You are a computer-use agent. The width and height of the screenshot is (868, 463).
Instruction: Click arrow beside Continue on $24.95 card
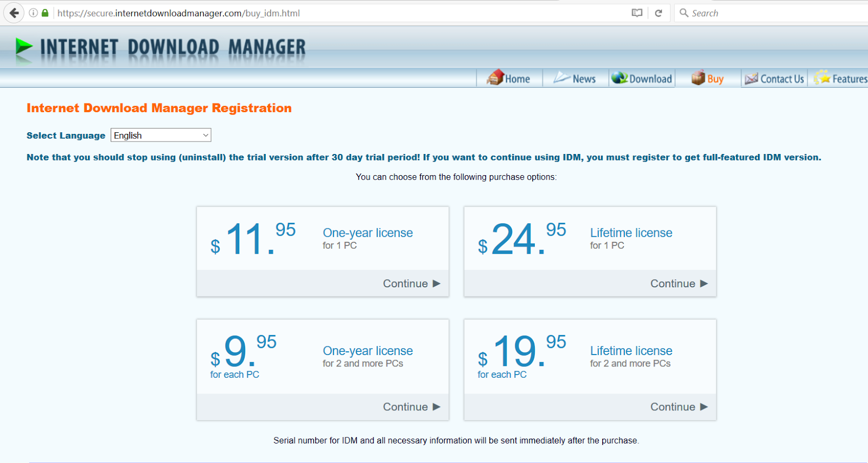tap(704, 284)
